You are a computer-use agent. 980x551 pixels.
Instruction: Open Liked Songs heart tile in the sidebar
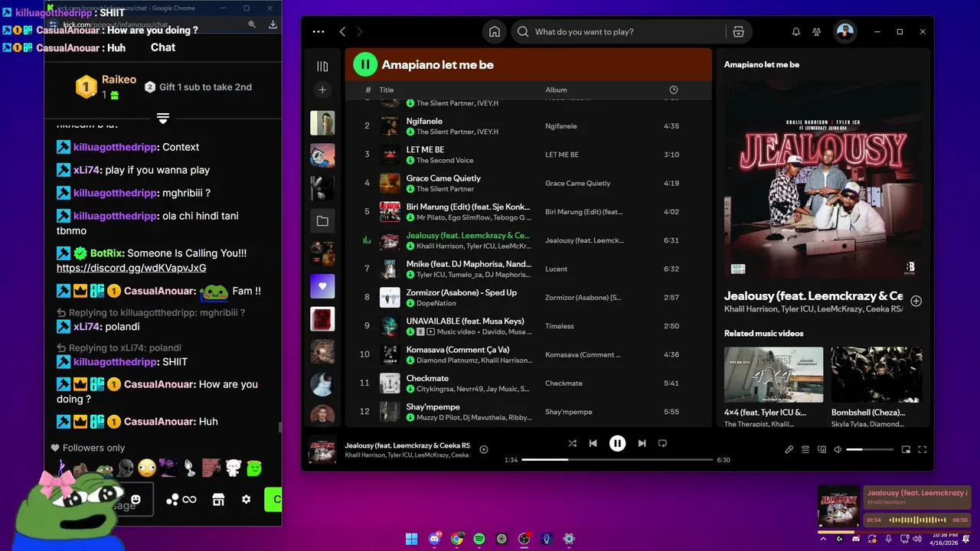322,286
